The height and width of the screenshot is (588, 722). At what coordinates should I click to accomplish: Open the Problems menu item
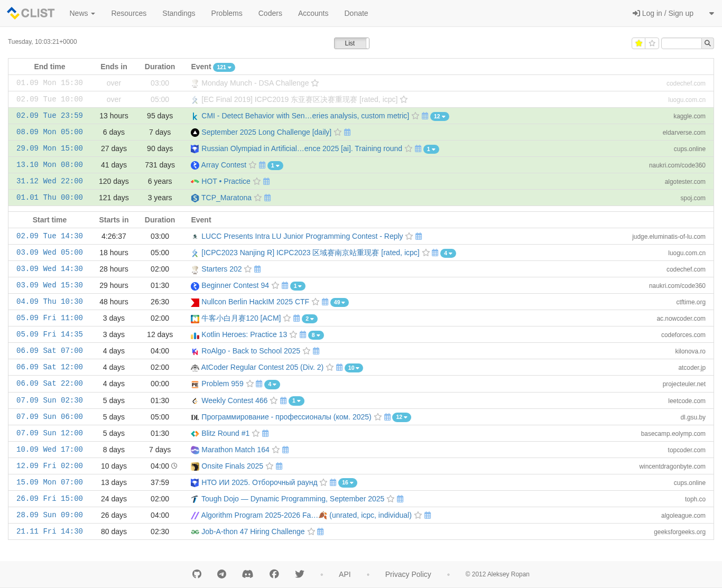click(227, 13)
